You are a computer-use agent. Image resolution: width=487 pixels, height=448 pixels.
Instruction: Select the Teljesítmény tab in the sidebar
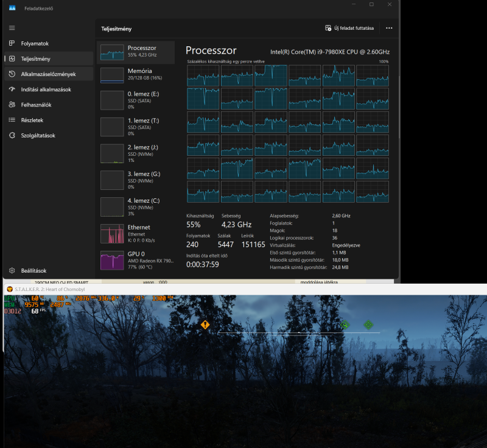pos(49,58)
